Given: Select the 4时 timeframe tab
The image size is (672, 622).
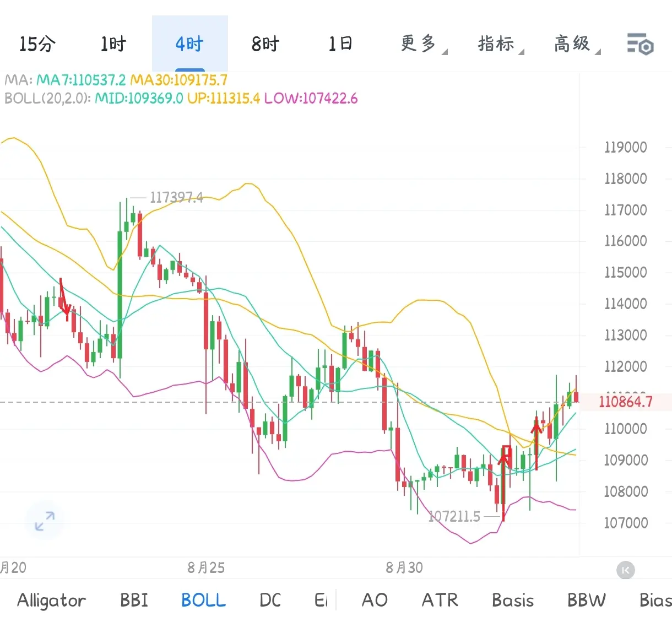Looking at the screenshot, I should coord(189,44).
